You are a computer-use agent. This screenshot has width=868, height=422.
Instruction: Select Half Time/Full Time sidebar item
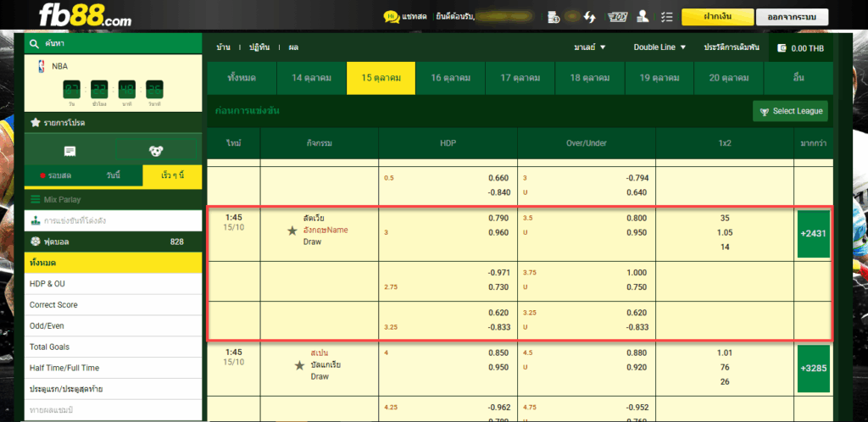tap(113, 368)
